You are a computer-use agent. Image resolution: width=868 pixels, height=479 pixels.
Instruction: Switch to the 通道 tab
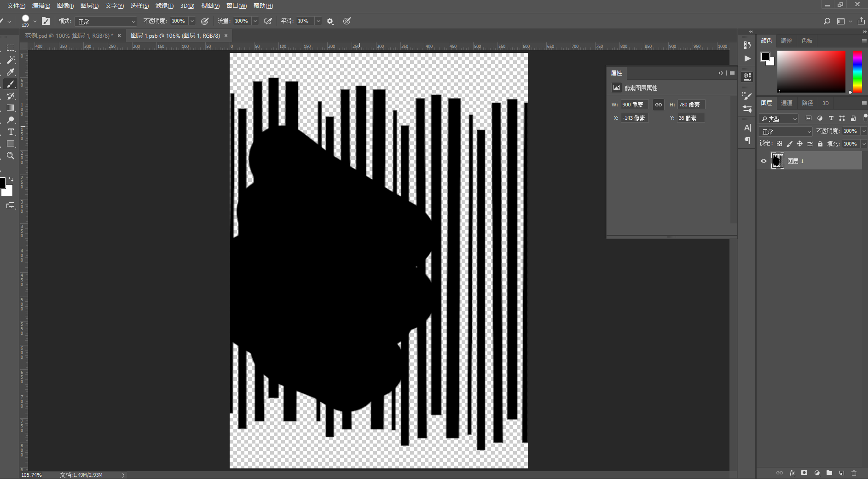tap(787, 103)
